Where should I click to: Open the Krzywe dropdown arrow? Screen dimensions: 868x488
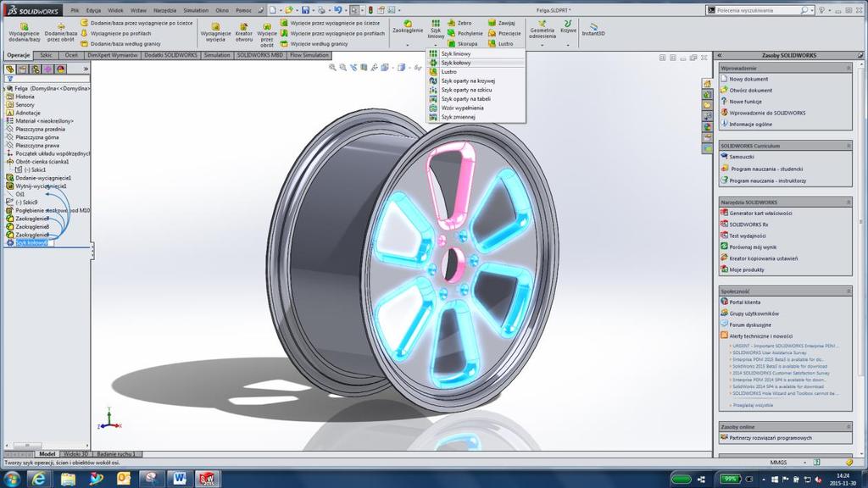[x=568, y=45]
